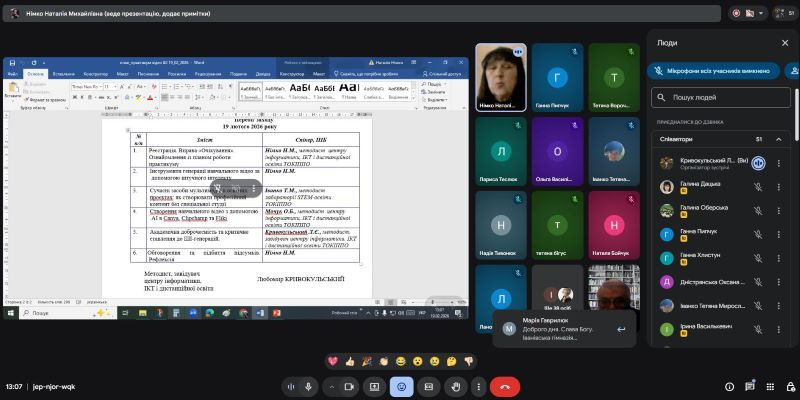
Task: Open the activities grid icon
Action: [770, 386]
